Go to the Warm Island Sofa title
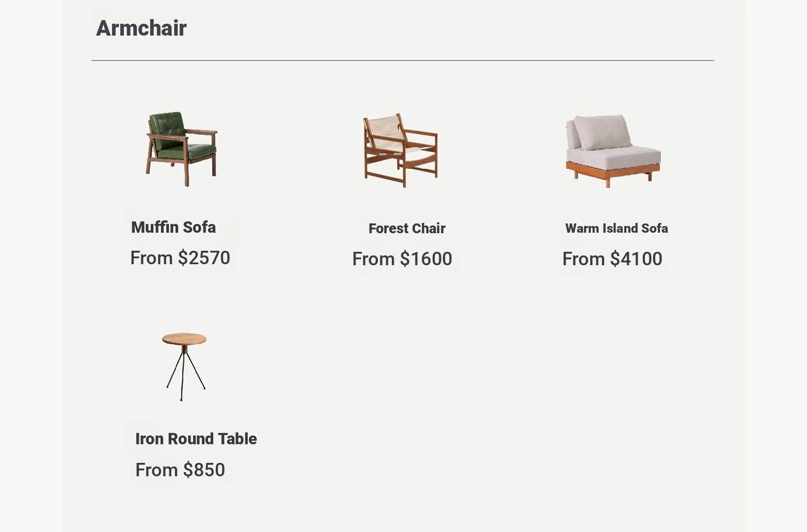 [616, 228]
